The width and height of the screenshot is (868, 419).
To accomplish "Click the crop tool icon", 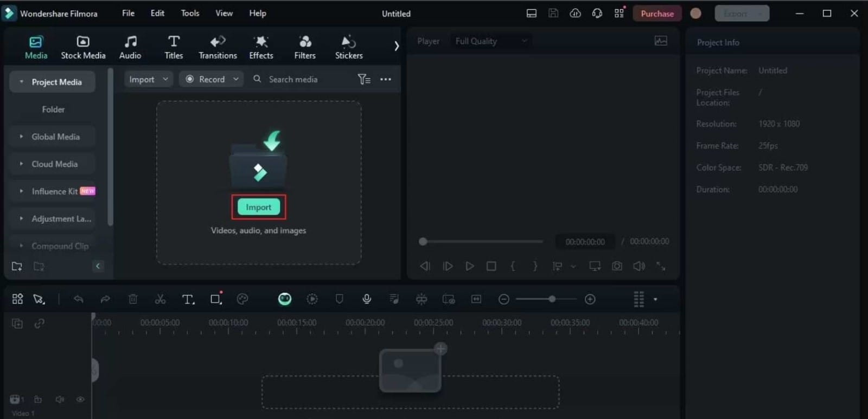I will point(215,299).
